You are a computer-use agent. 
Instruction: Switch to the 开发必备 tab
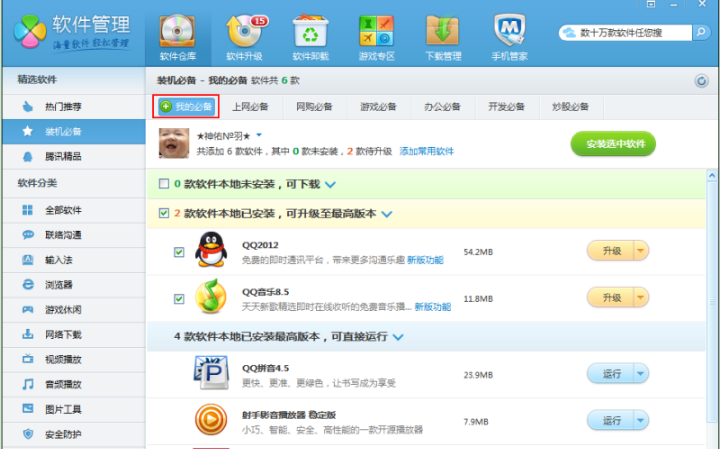point(506,107)
